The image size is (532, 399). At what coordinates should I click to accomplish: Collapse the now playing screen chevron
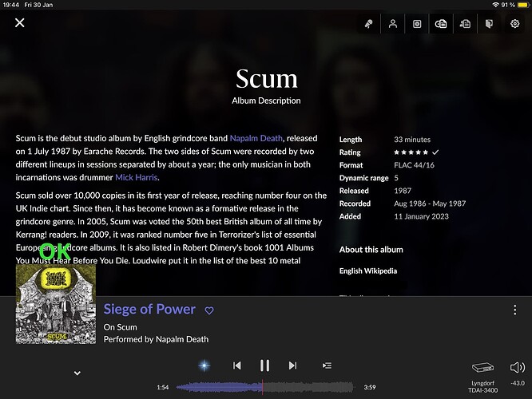tap(77, 373)
